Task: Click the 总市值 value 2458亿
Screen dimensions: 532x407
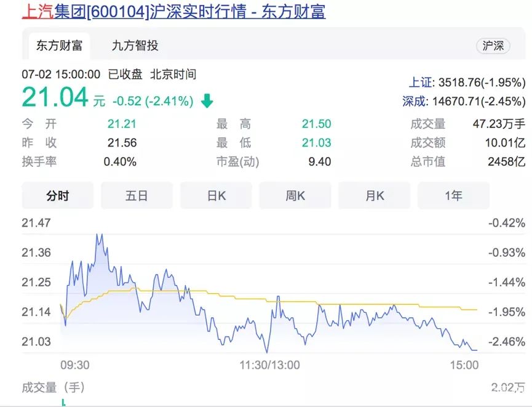Action: click(x=507, y=162)
